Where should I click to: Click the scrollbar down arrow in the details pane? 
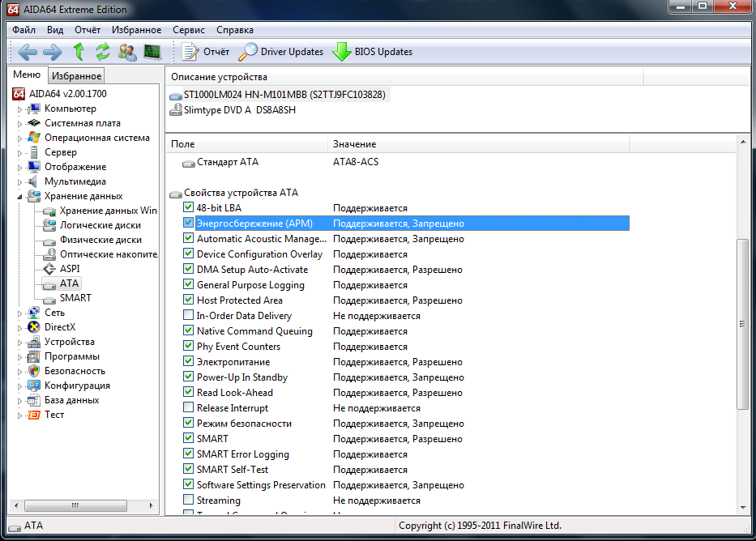pyautogui.click(x=742, y=507)
